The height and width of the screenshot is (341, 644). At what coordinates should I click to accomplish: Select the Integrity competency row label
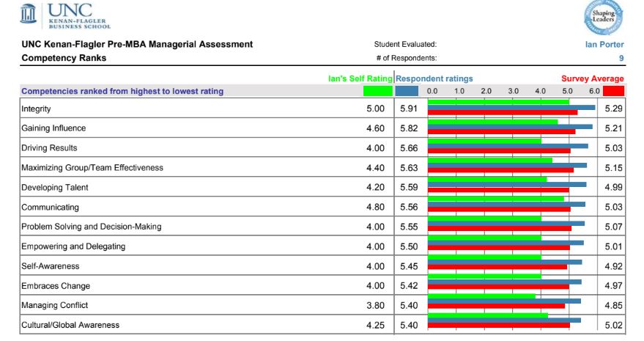pyautogui.click(x=36, y=109)
